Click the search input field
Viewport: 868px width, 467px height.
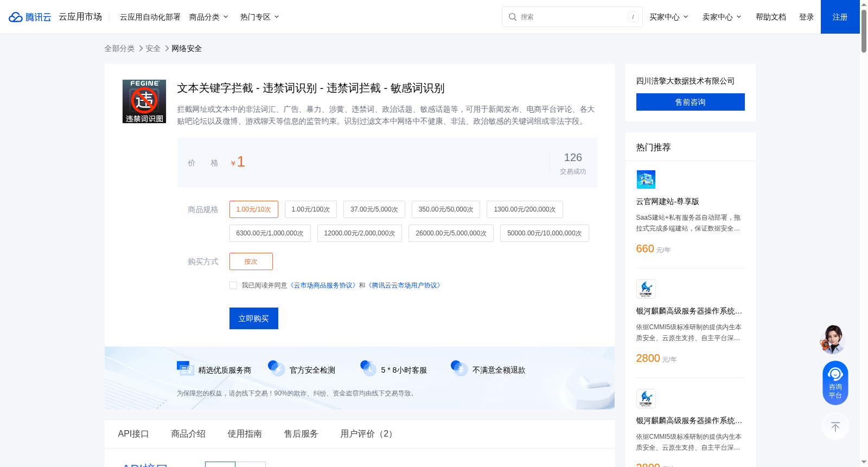[572, 17]
